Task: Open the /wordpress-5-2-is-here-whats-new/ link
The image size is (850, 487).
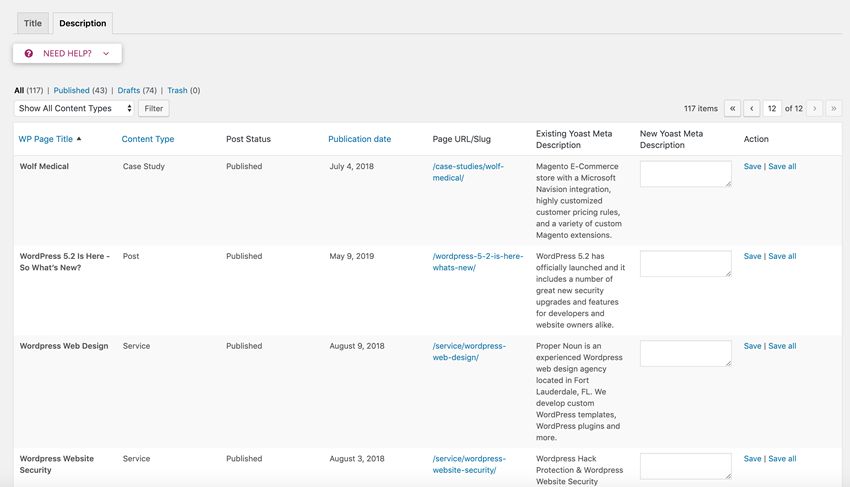Action: 478,262
